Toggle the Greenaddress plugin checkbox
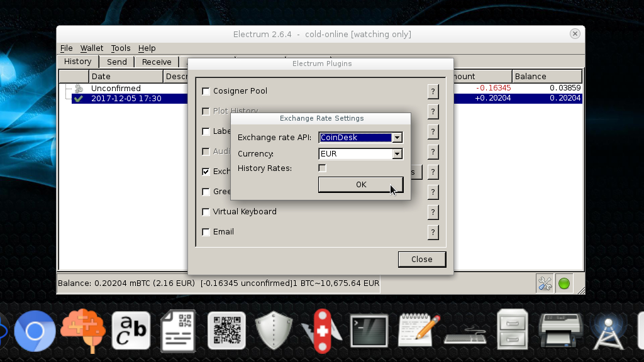Image resolution: width=644 pixels, height=362 pixels. 206,192
